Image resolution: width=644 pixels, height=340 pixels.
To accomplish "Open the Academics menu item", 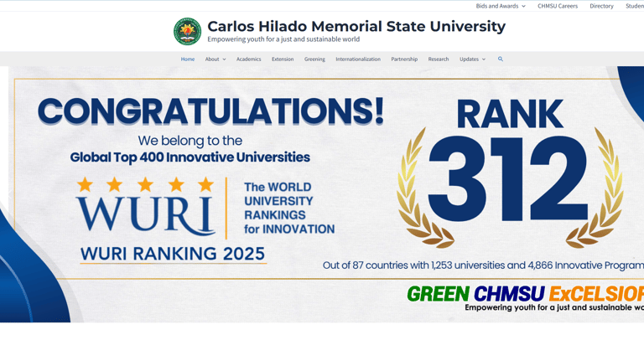I will pos(248,59).
